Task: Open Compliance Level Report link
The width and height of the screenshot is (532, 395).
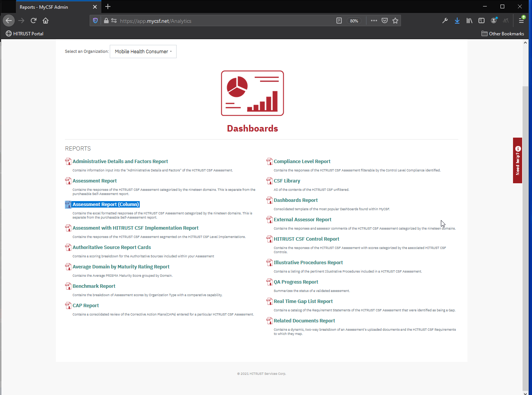Action: tap(302, 162)
